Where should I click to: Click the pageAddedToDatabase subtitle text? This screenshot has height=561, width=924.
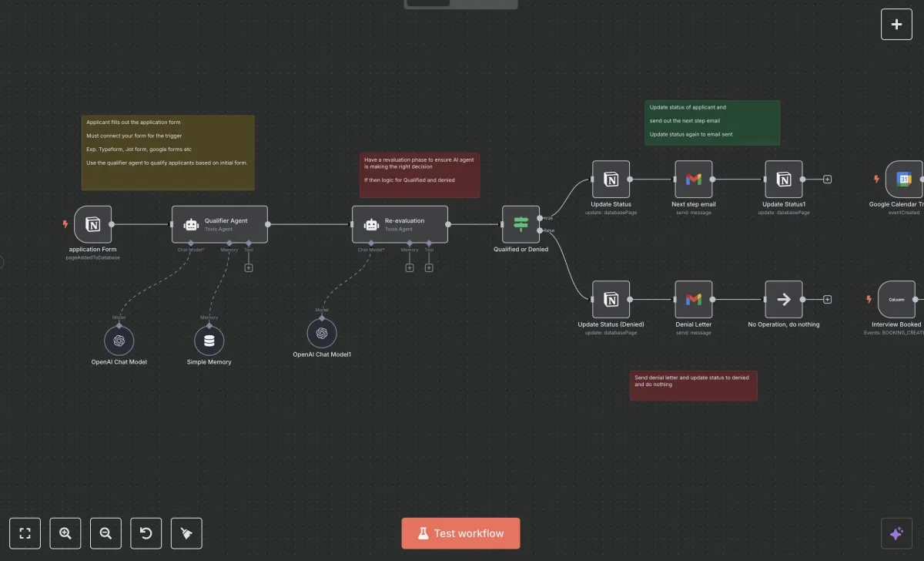[93, 257]
